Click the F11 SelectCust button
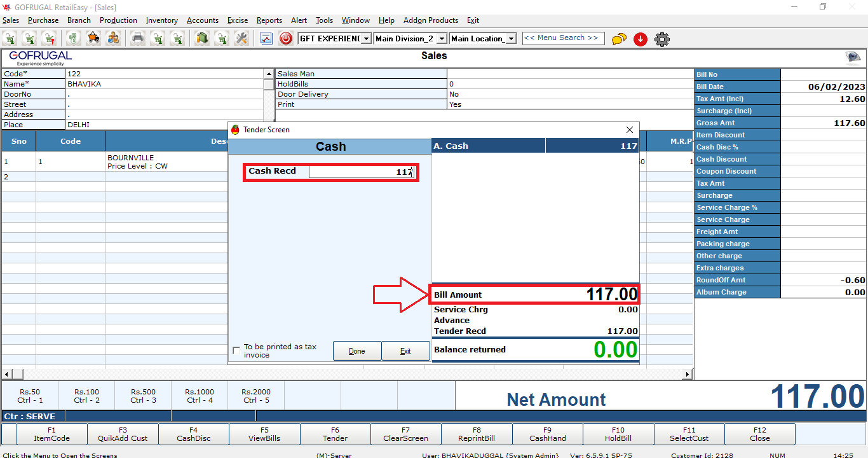Viewport: 868px width, 458px height. [x=689, y=434]
